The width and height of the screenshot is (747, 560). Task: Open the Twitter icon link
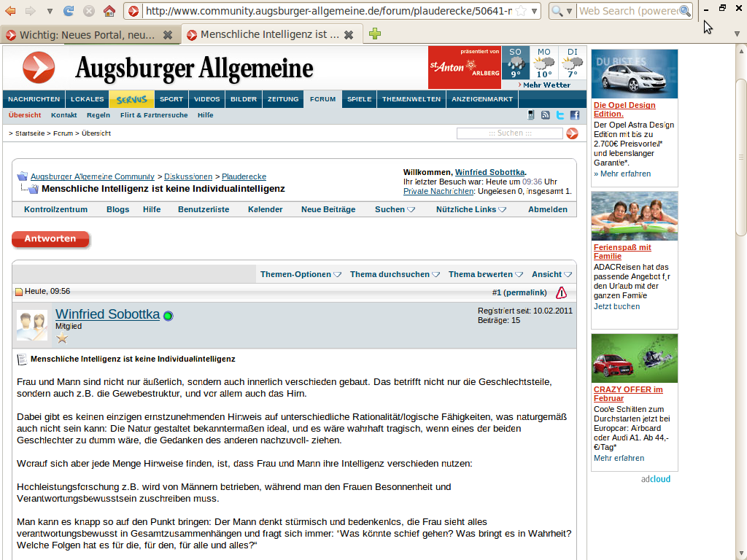[560, 114]
